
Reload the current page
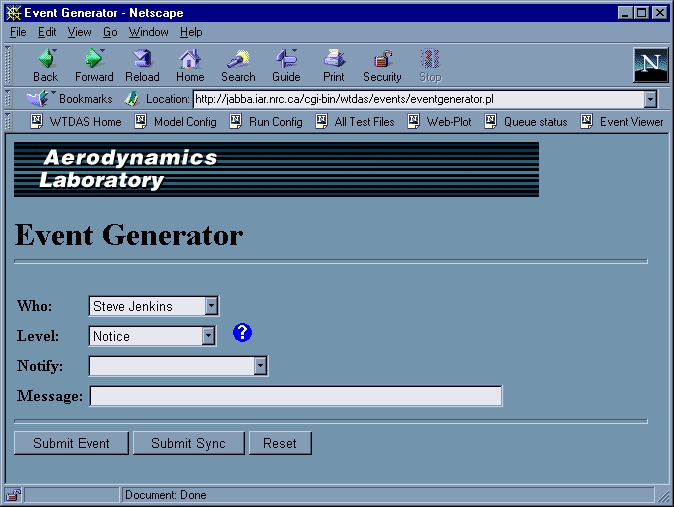142,65
